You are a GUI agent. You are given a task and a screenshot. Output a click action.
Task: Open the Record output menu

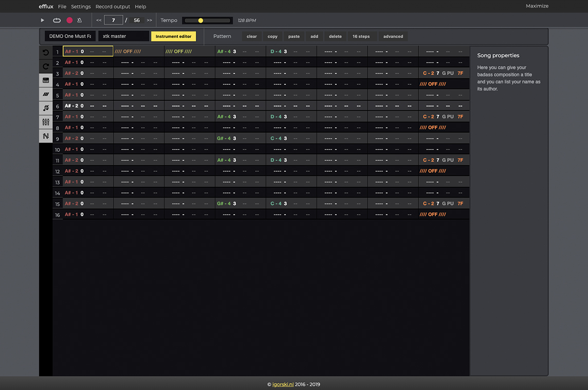click(x=113, y=6)
